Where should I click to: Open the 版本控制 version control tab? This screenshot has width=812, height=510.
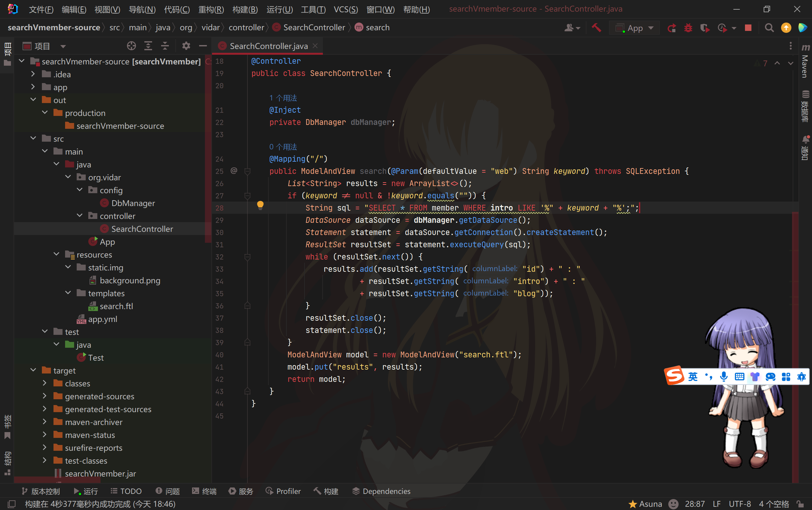pos(41,491)
